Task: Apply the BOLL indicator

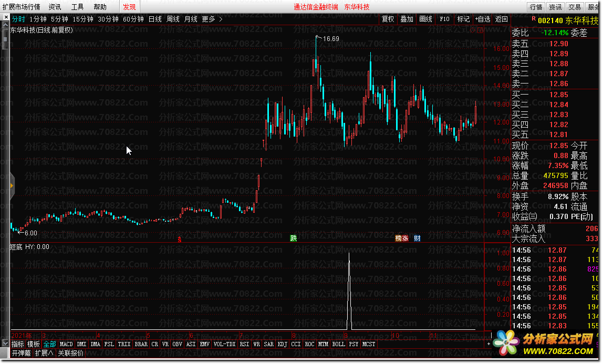Action: click(x=338, y=344)
